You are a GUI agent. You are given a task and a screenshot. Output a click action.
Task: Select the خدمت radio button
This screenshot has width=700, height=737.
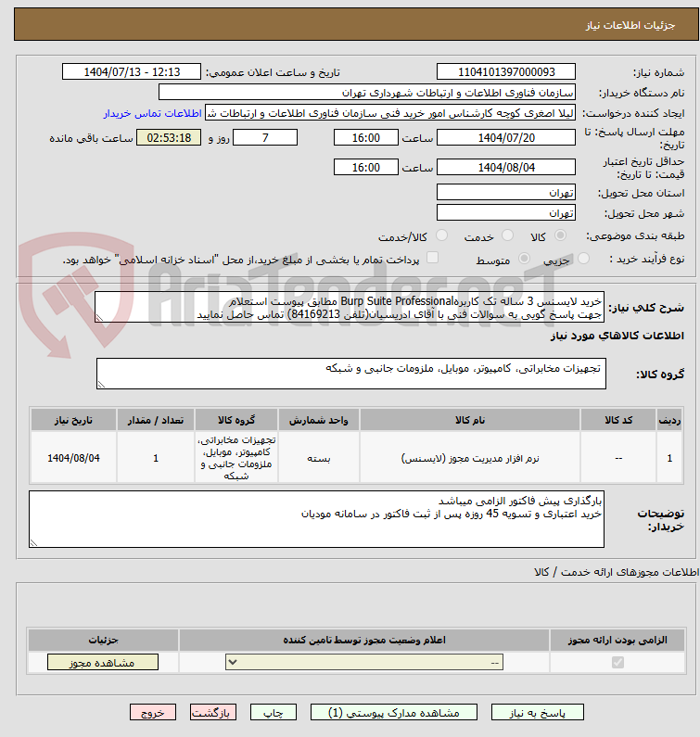507,235
